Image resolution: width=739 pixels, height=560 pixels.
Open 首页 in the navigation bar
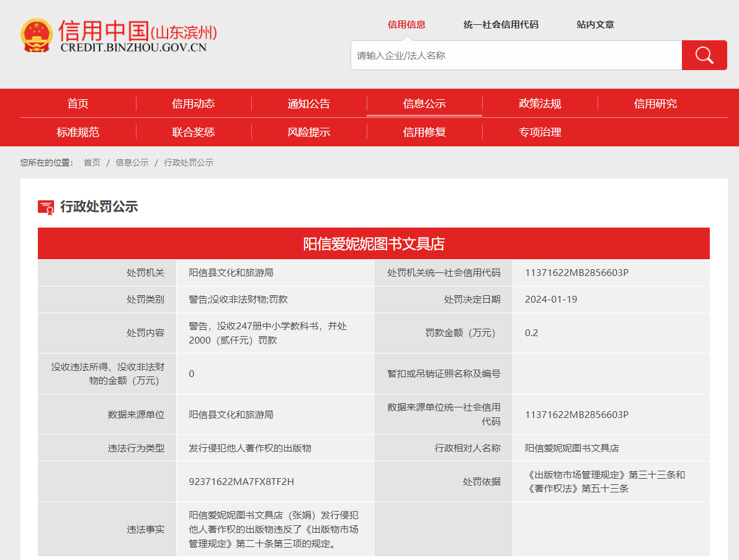pyautogui.click(x=78, y=104)
